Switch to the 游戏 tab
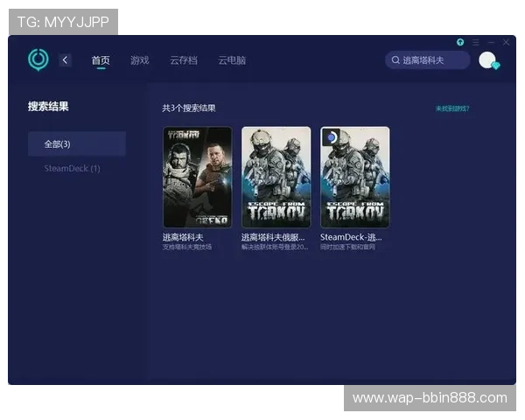 point(140,60)
